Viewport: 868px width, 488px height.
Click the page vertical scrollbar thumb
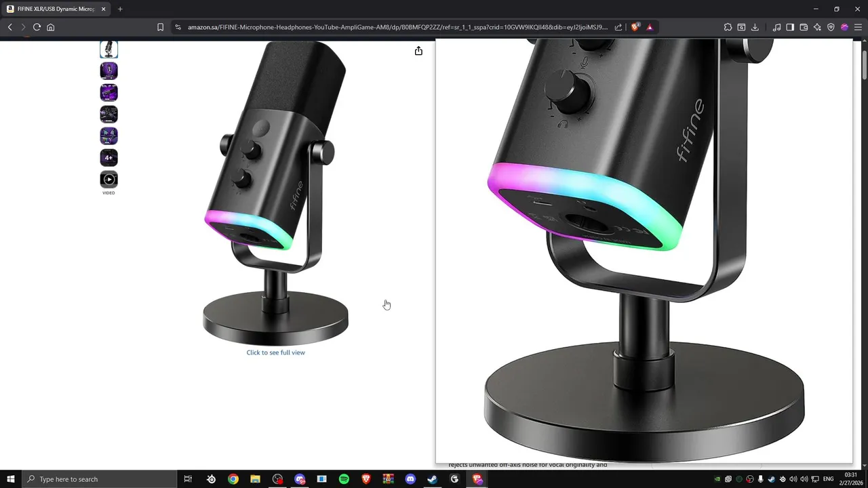(865, 64)
